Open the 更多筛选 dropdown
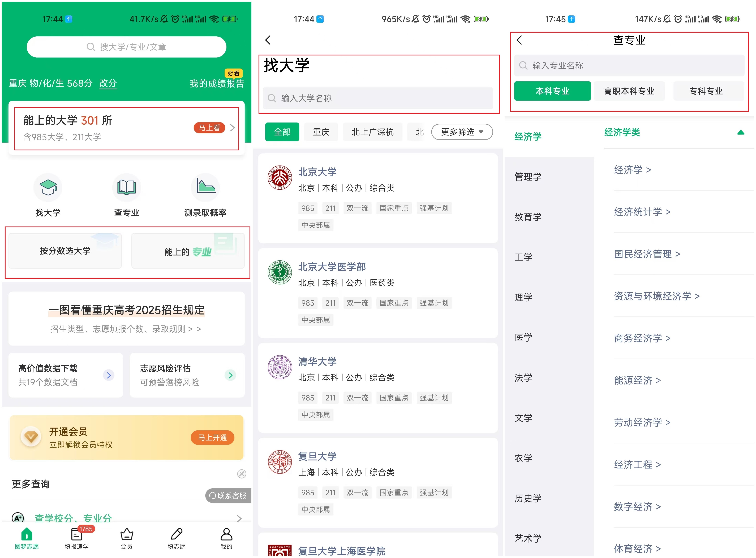Viewport: 756px width, 558px height. [462, 132]
